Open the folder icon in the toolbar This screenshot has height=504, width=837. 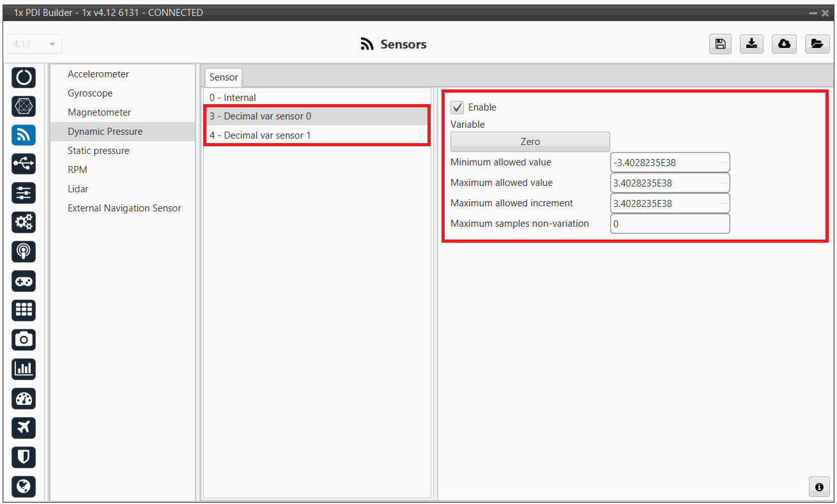click(817, 44)
